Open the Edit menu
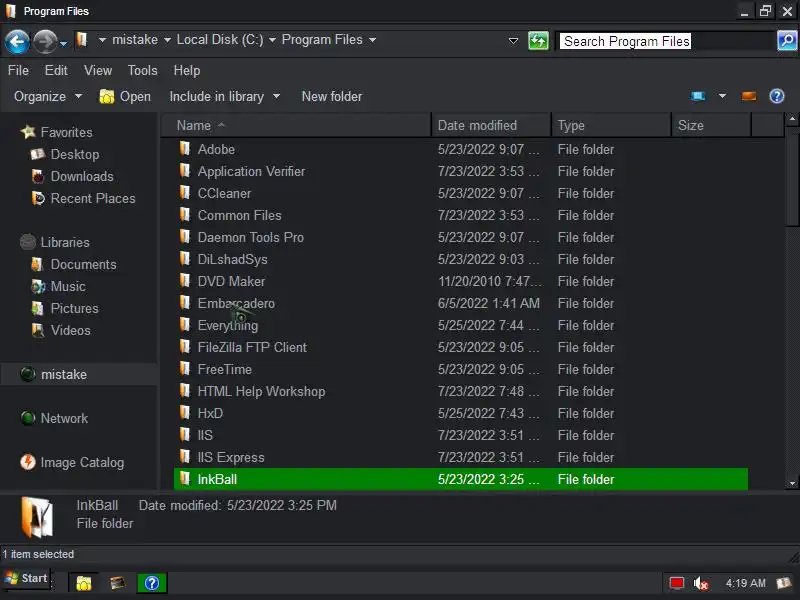Screen dimensions: 800x600 (x=56, y=70)
